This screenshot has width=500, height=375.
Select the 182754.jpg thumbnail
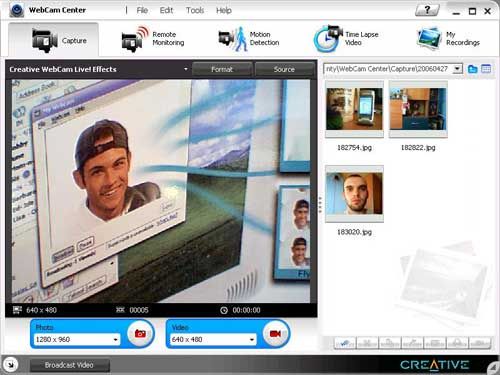click(x=354, y=109)
